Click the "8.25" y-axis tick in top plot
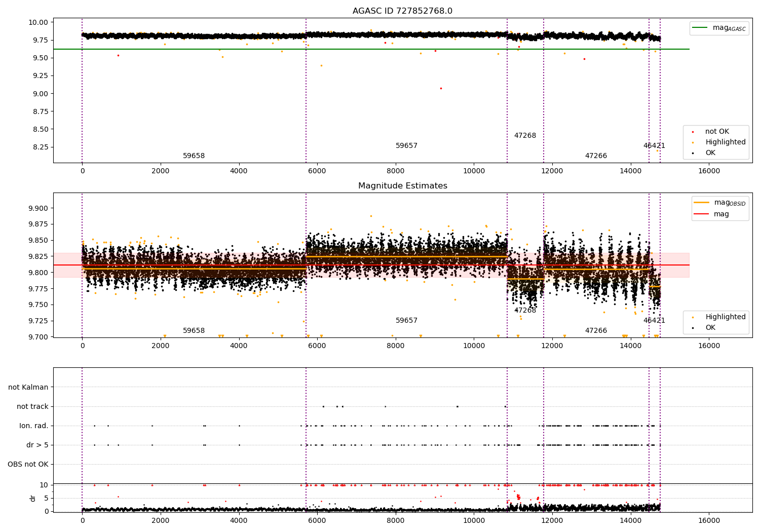Image resolution: width=760 pixels, height=532 pixels. pyautogui.click(x=41, y=147)
